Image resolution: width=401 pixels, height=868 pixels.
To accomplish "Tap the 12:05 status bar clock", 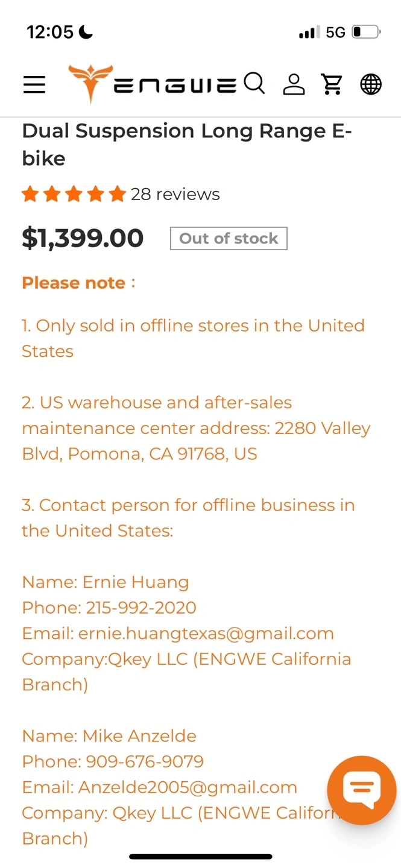I will 50,32.
